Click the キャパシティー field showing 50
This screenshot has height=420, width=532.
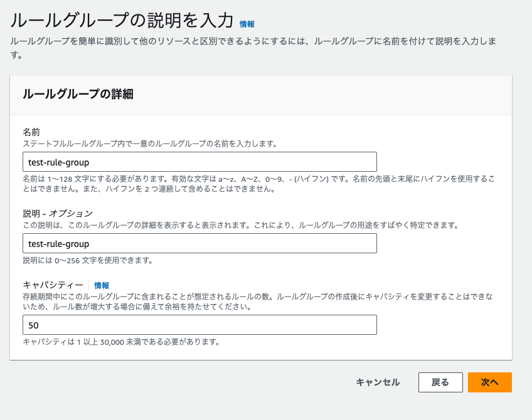199,325
